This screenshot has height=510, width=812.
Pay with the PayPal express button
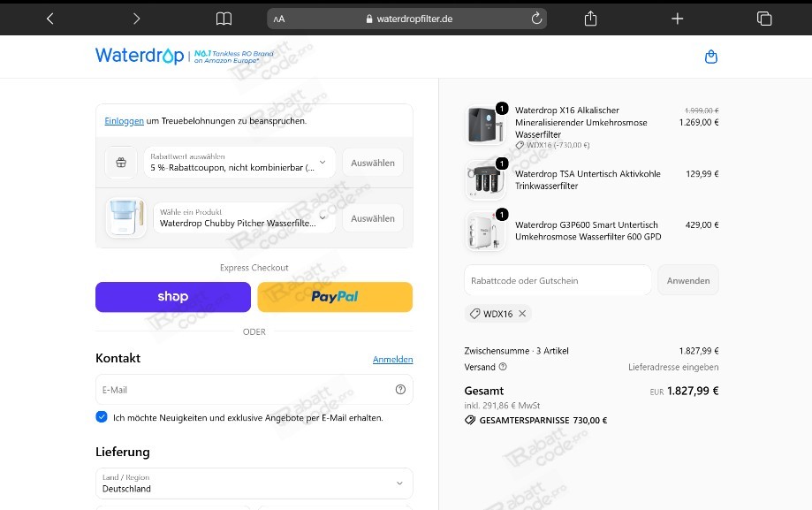(x=335, y=297)
